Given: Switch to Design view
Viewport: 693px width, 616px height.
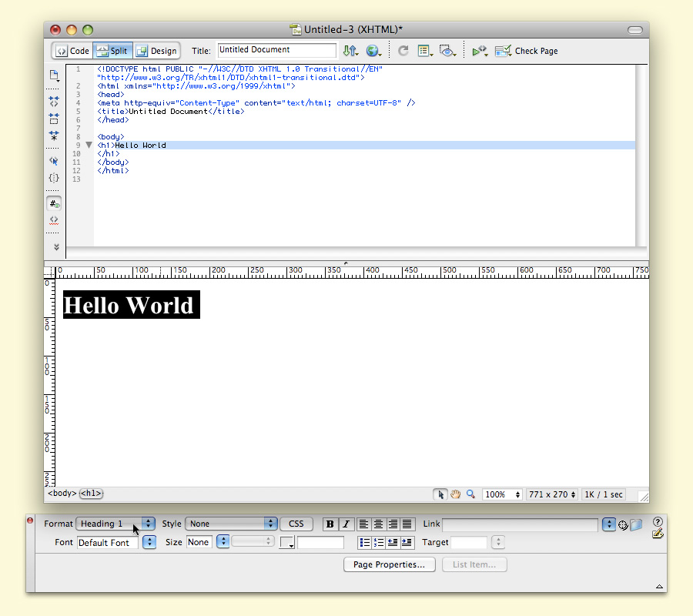Looking at the screenshot, I should point(156,51).
